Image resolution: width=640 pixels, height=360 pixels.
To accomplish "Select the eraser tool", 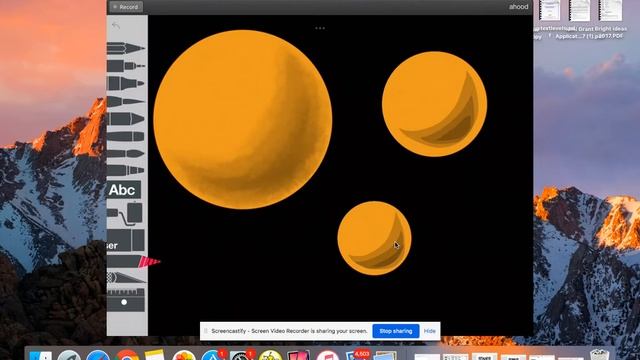I will (126, 240).
